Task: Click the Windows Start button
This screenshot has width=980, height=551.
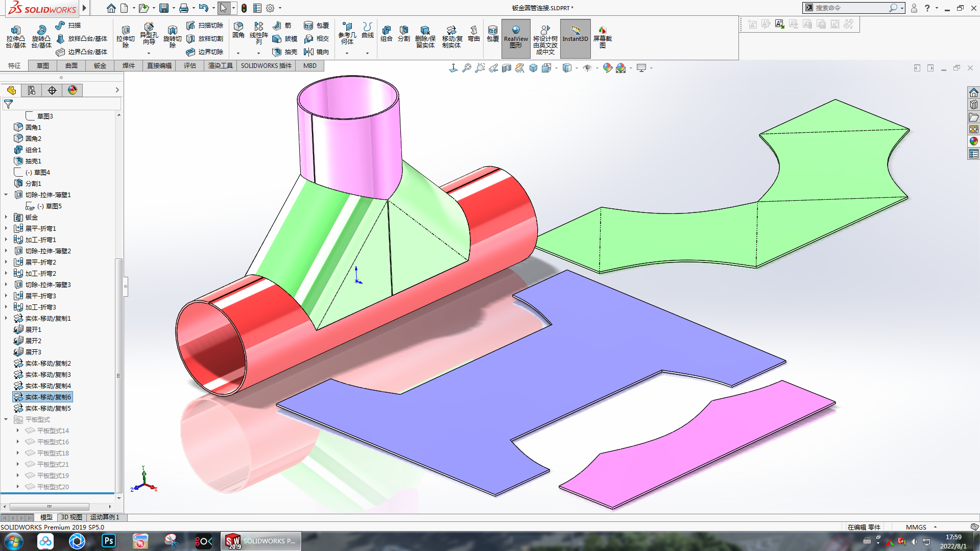Action: pos(13,541)
